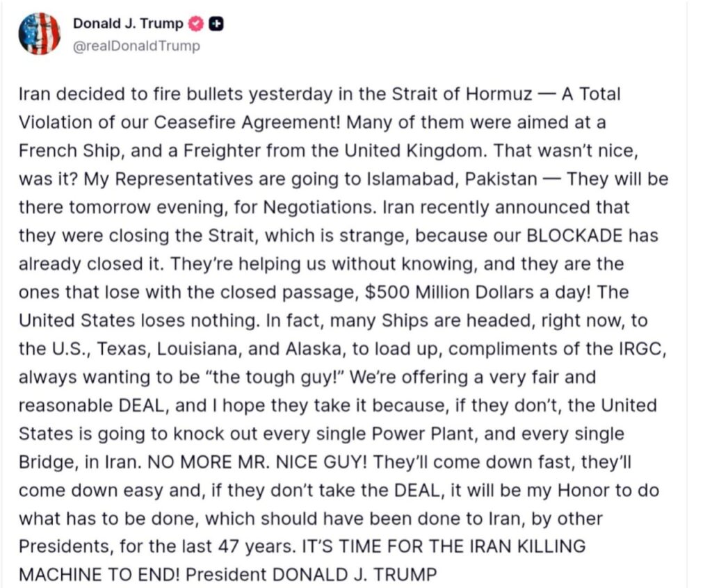The image size is (712, 588).
Task: Click the black plus badge icon
Action: coord(216,24)
